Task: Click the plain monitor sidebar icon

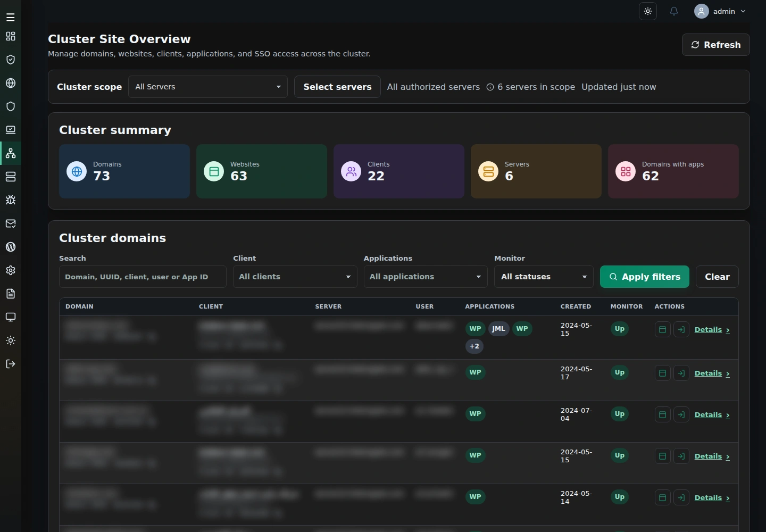Action: [11, 317]
